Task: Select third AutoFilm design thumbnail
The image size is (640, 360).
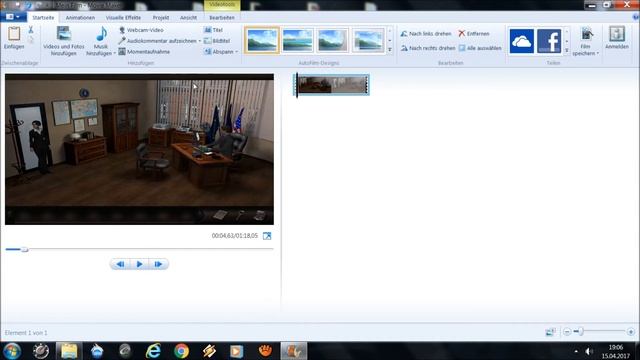Action: (333, 40)
